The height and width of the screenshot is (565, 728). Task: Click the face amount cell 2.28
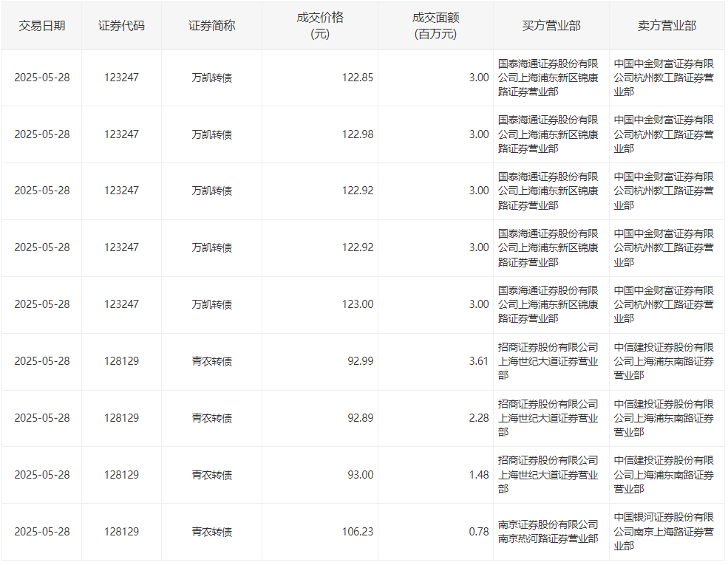tap(478, 418)
